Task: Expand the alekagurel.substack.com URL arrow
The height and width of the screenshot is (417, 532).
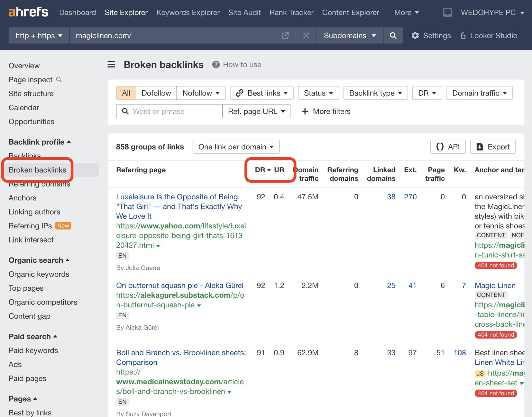Action: point(199,305)
